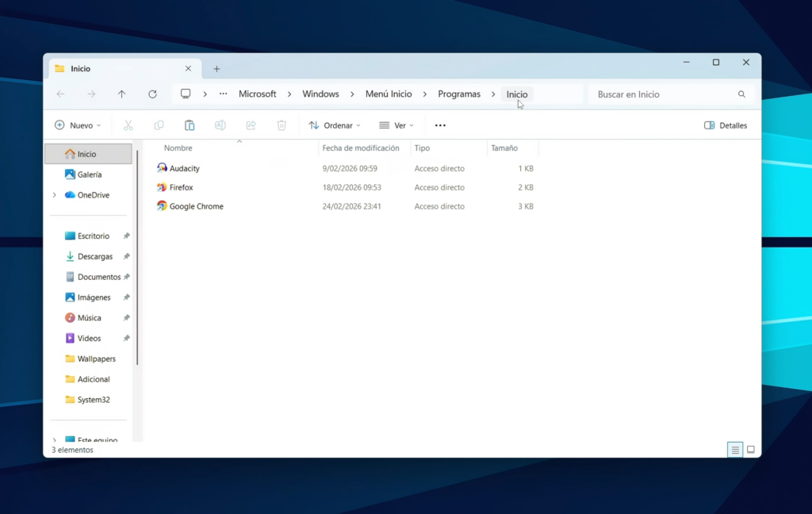Open the Nuevo dropdown
This screenshot has height=514, width=812.
coord(78,125)
